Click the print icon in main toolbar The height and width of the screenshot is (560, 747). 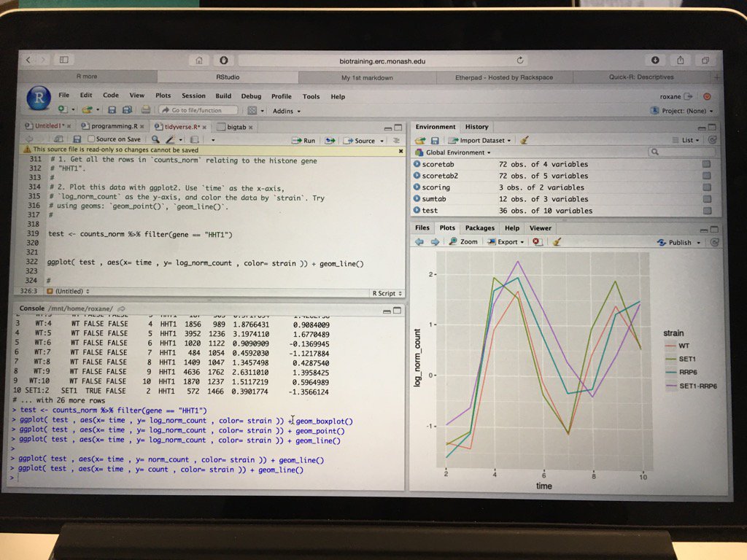[146, 110]
